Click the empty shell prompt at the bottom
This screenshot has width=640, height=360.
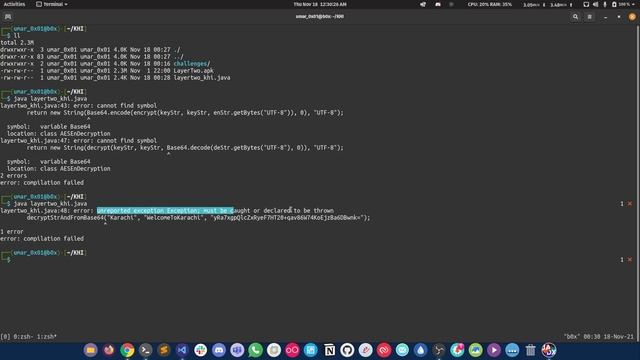coord(8,260)
